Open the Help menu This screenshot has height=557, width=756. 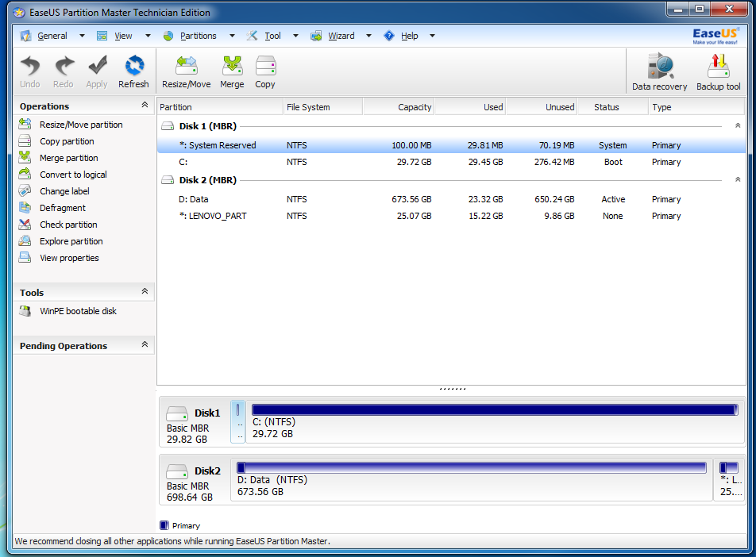(409, 36)
